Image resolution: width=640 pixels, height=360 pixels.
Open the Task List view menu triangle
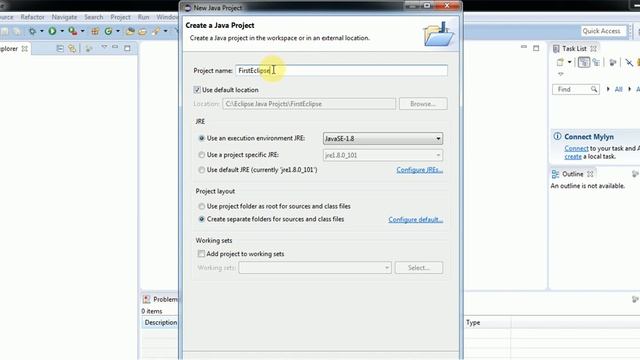click(x=561, y=74)
